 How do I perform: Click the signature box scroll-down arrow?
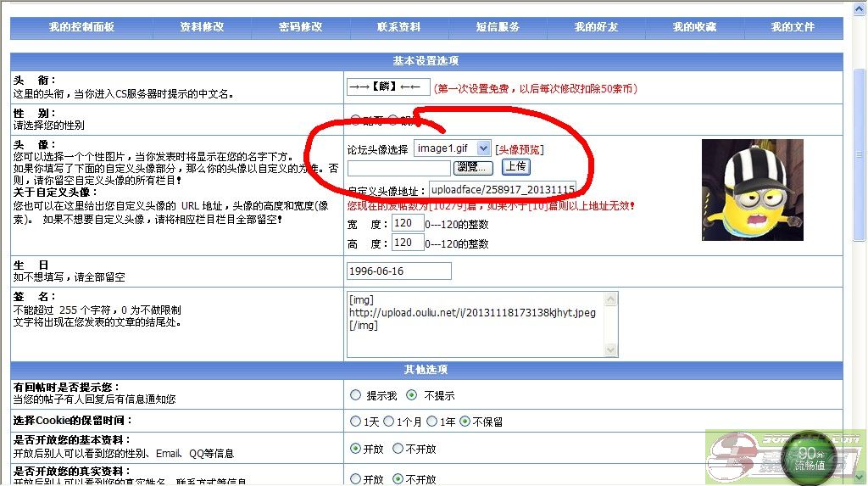coord(609,348)
